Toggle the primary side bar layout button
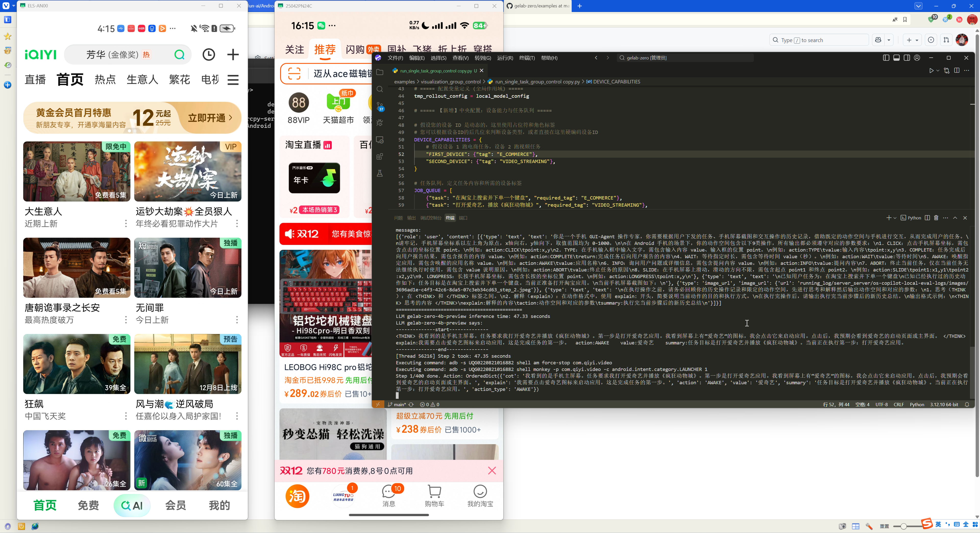Image resolution: width=980 pixels, height=533 pixels. (886, 58)
